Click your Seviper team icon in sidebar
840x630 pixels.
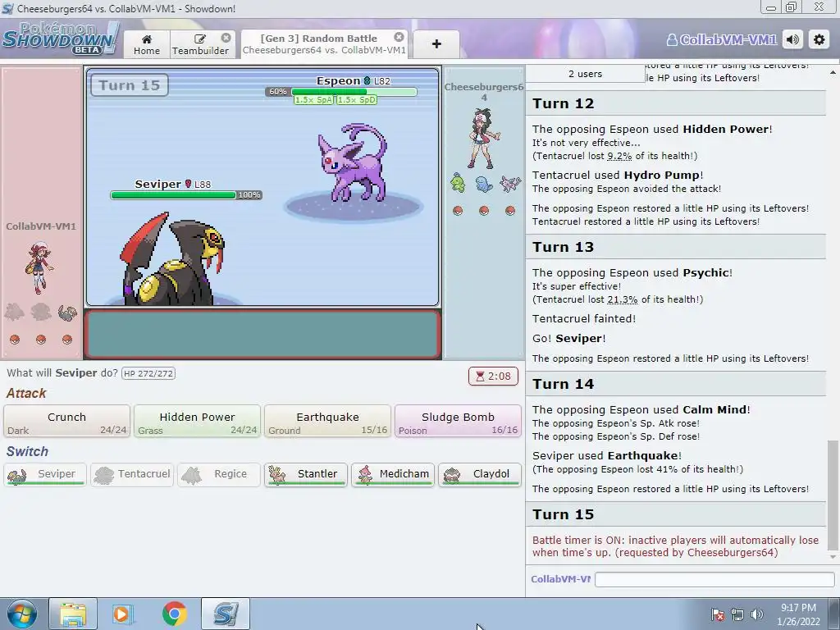coord(67,313)
